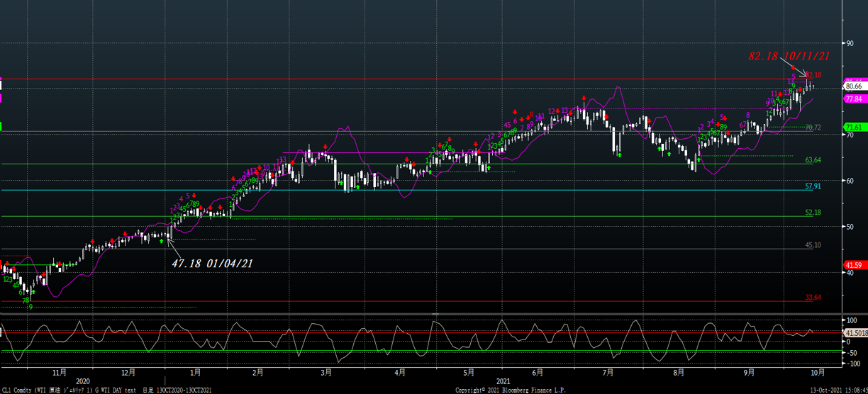Screen dimensions: 868x394
Task: Click the green 52.18 level label
Action: click(813, 213)
